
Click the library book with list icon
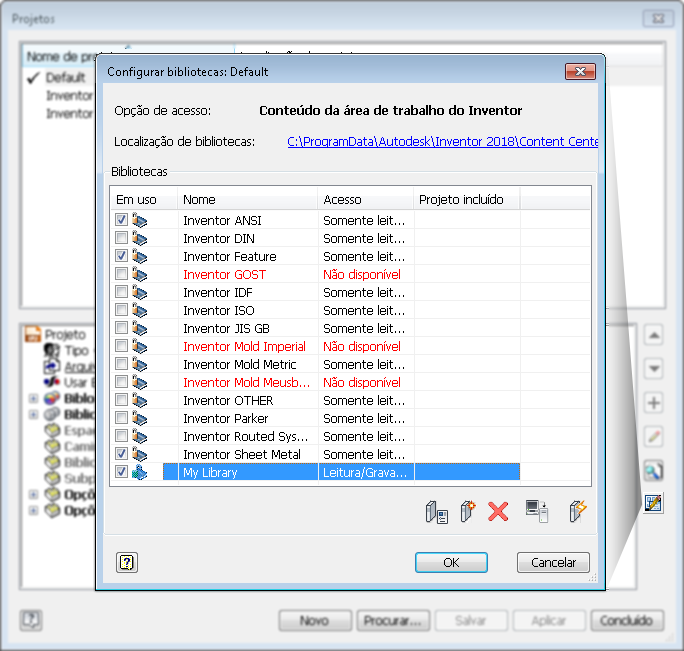point(436,512)
